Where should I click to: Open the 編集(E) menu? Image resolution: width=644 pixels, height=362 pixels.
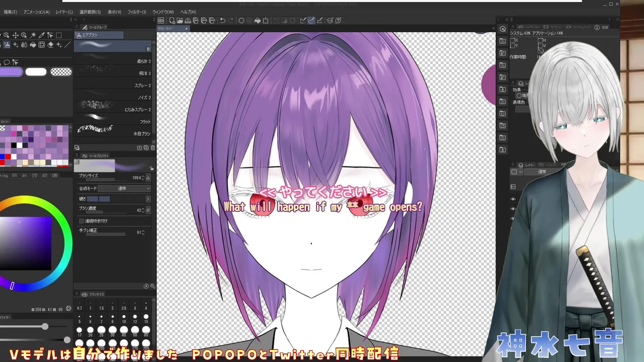[10, 12]
